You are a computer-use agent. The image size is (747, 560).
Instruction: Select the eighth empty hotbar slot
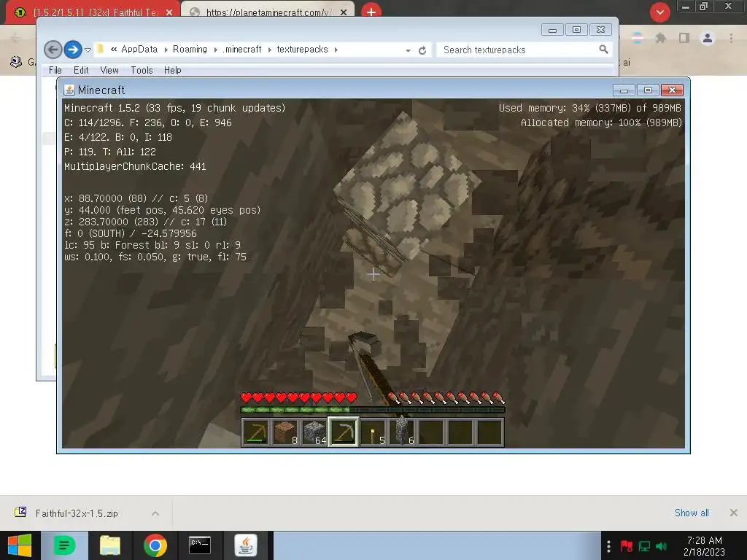[x=460, y=432]
